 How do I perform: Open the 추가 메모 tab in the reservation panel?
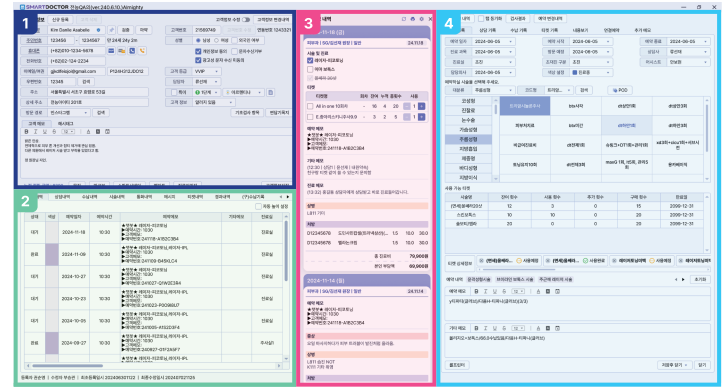pyautogui.click(x=642, y=30)
